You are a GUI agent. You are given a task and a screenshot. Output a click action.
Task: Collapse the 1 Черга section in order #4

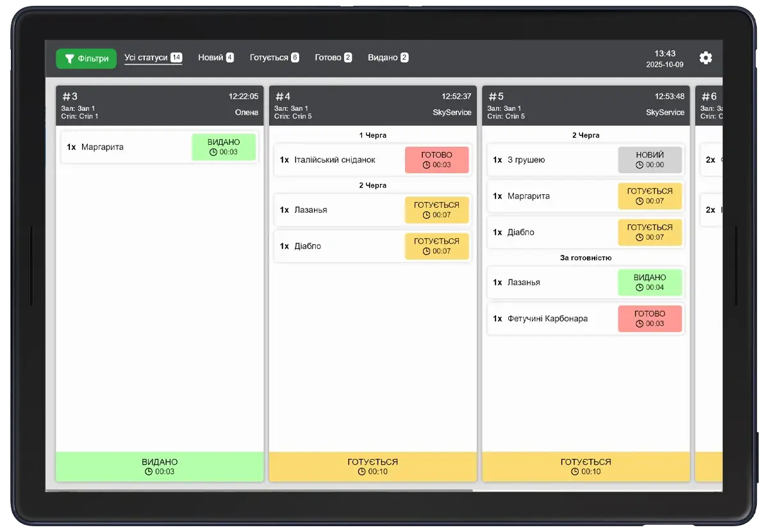click(373, 135)
